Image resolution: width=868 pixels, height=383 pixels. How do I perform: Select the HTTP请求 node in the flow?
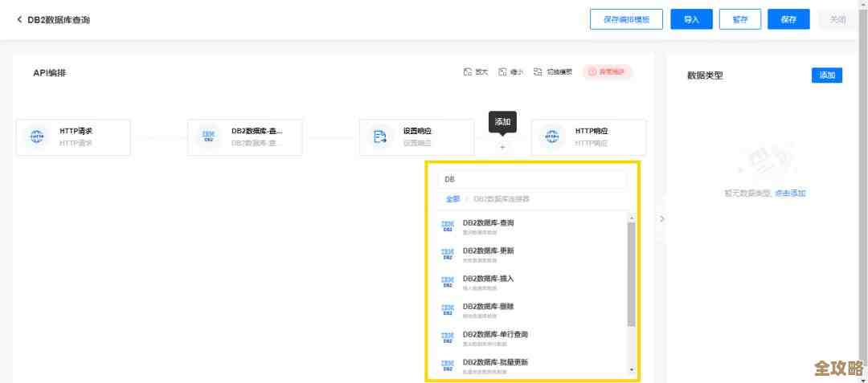pyautogui.click(x=73, y=137)
